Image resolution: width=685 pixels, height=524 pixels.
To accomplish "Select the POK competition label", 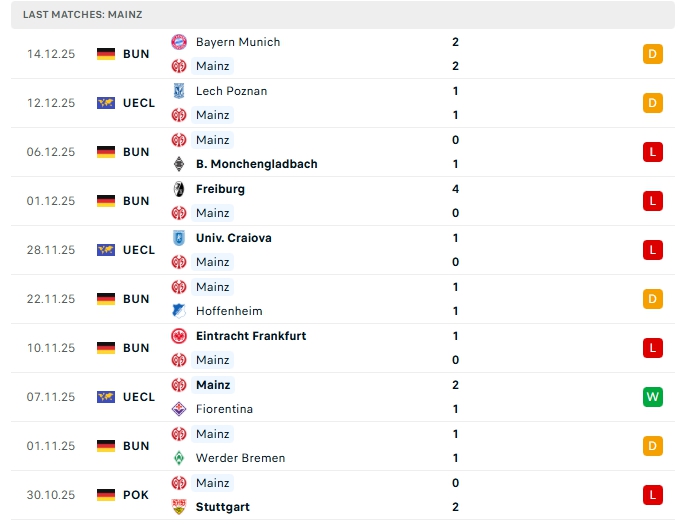I will [x=136, y=495].
